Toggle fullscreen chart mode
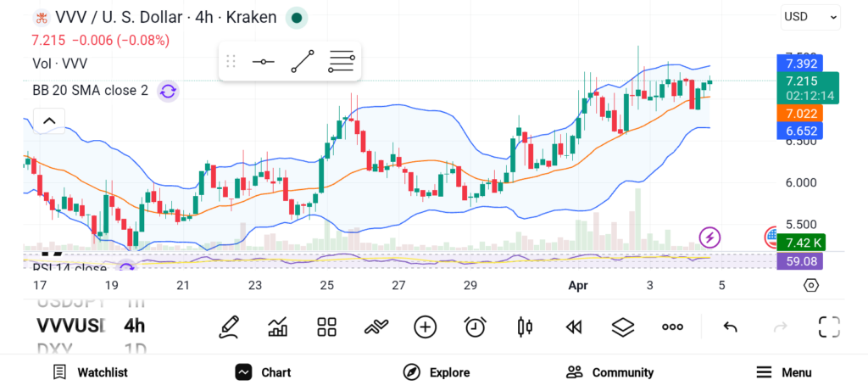This screenshot has height=391, width=868. (829, 327)
